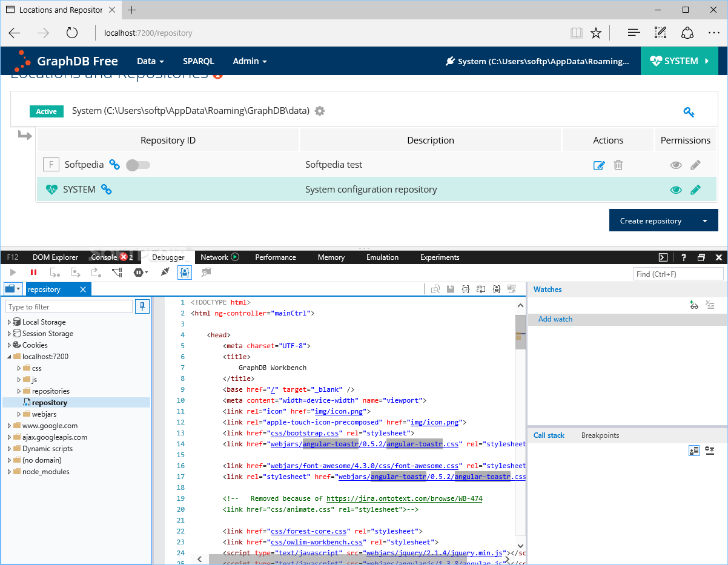Screen dimensions: 728x565
Task: Close the repository file tab
Action: [83, 289]
